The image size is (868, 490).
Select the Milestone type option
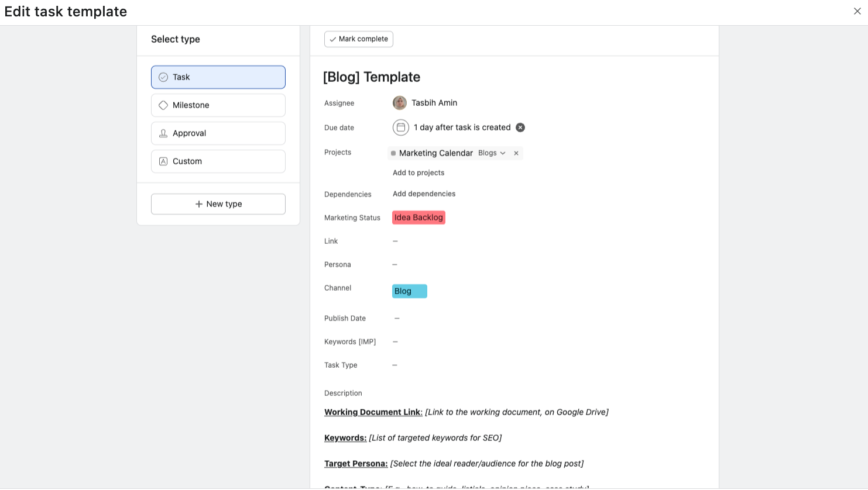click(218, 105)
